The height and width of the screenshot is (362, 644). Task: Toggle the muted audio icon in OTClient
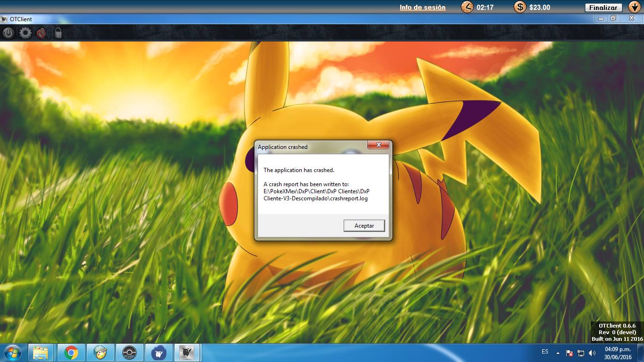pyautogui.click(x=42, y=33)
